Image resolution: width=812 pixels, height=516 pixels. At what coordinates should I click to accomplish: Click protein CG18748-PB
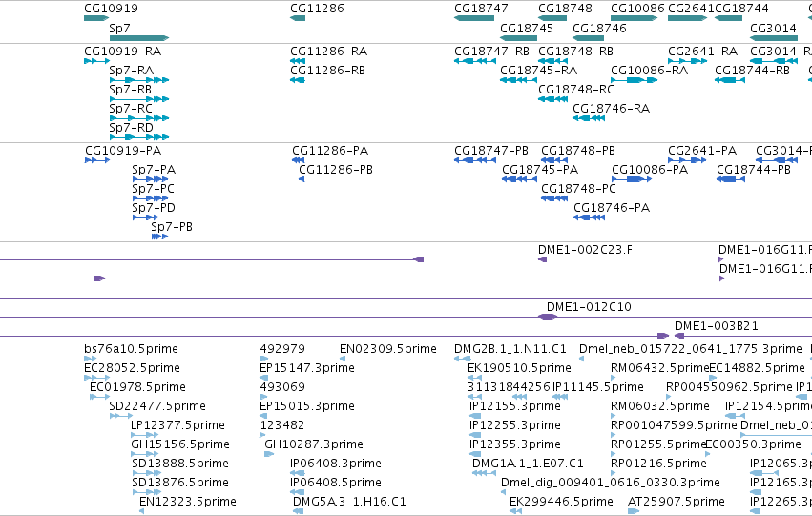point(578,151)
